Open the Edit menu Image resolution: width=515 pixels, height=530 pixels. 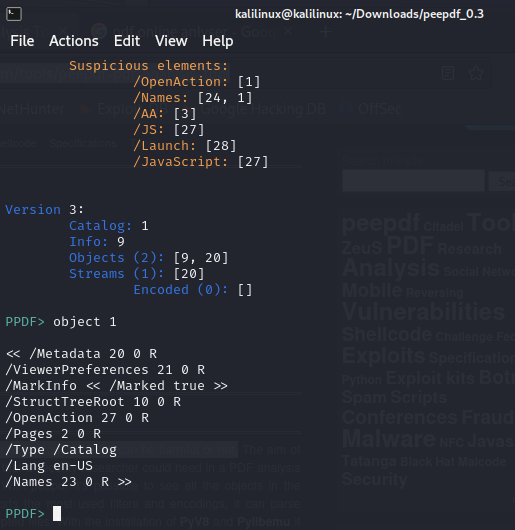pos(127,41)
